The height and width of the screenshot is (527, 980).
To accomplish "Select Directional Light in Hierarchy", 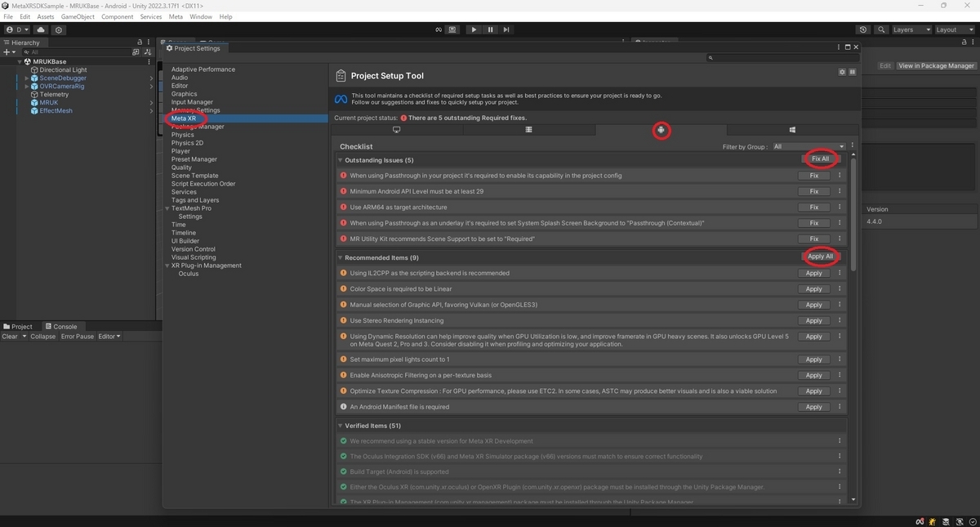I will (63, 69).
